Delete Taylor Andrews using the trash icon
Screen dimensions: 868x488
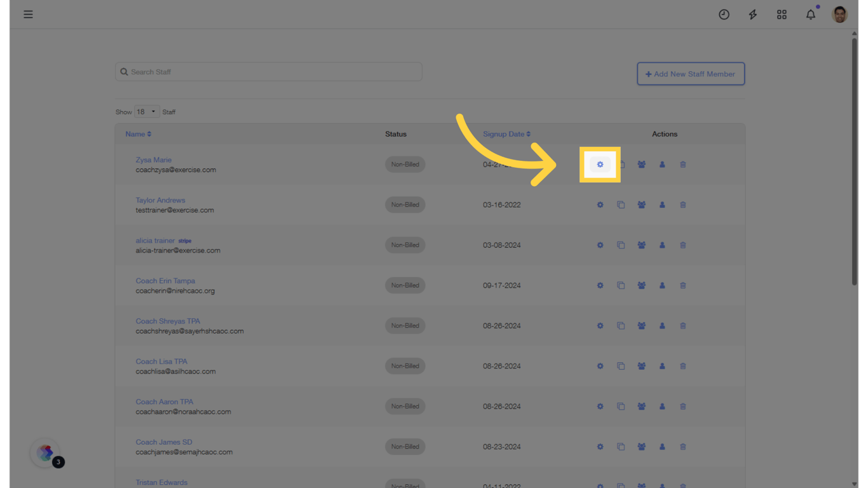point(683,205)
